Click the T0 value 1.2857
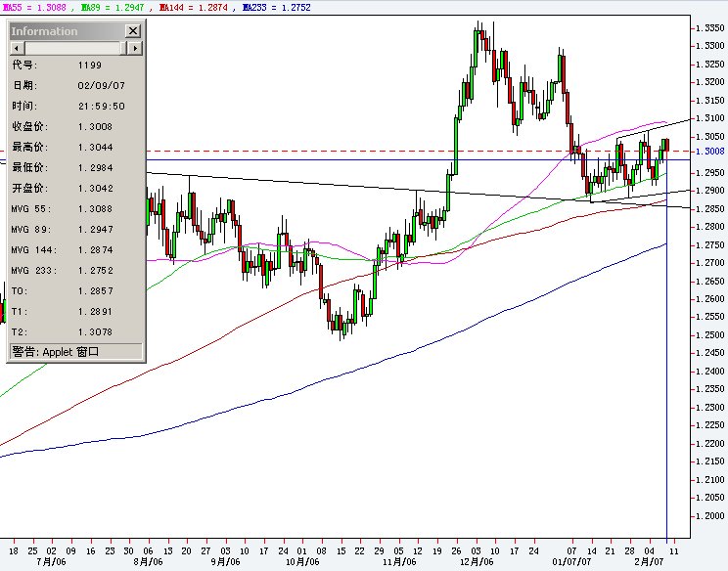This screenshot has height=571, width=728. [x=96, y=291]
